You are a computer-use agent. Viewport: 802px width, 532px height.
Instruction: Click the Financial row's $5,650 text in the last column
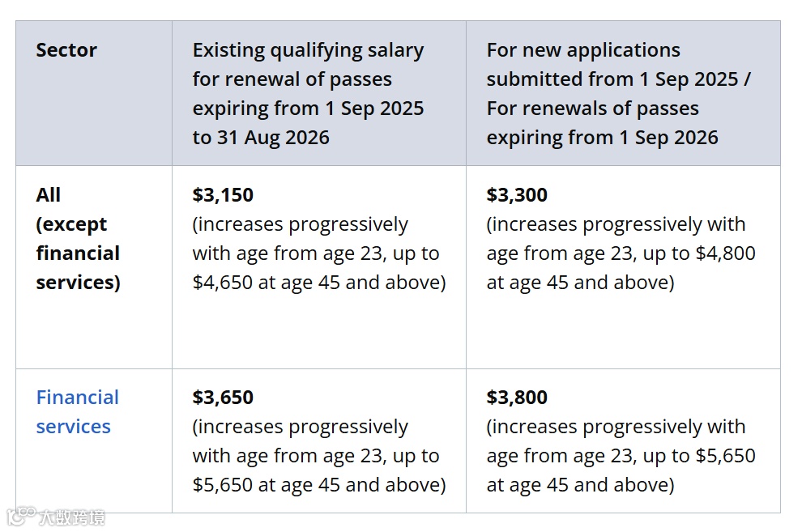click(725, 456)
